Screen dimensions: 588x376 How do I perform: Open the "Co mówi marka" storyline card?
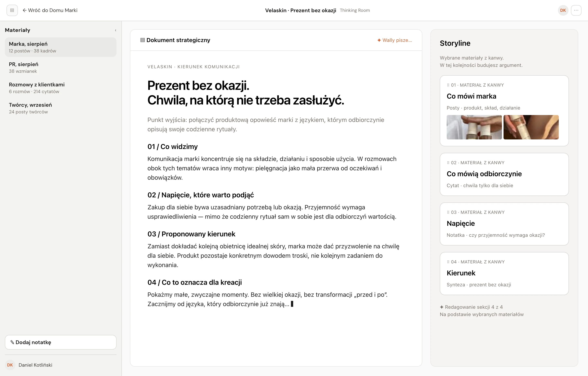tap(504, 111)
